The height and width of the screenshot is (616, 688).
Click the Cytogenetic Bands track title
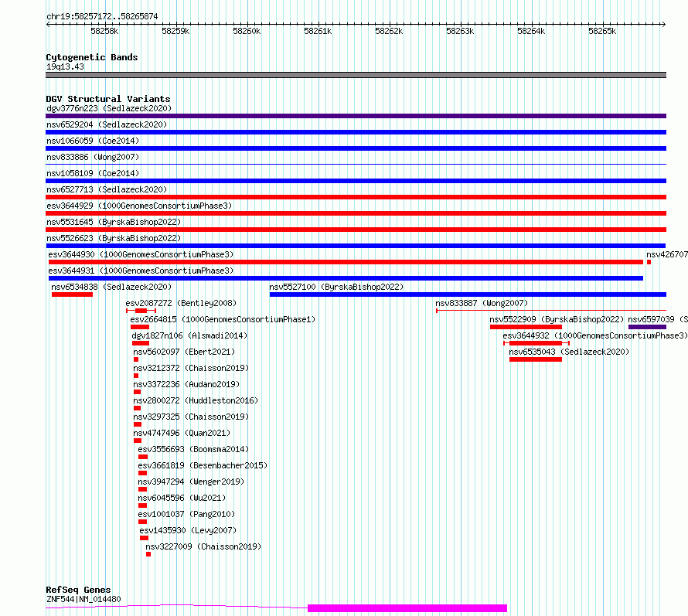[x=92, y=57]
